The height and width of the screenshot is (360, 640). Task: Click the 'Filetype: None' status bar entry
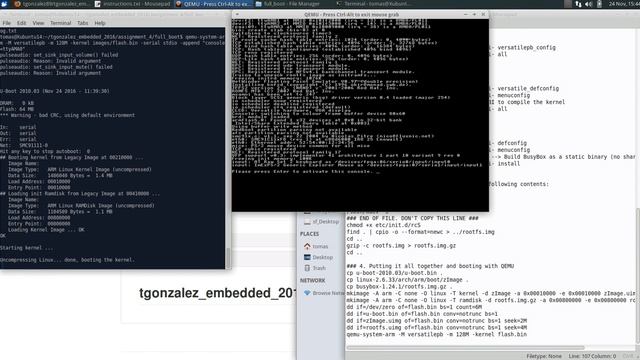(544, 356)
